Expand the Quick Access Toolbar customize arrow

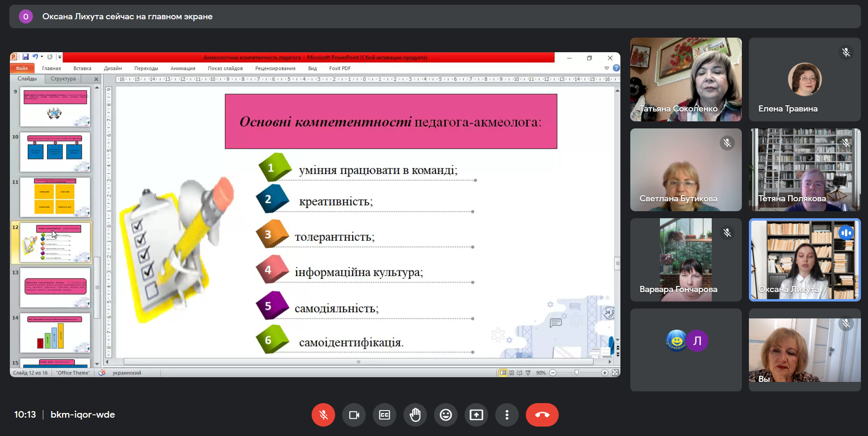[60, 57]
